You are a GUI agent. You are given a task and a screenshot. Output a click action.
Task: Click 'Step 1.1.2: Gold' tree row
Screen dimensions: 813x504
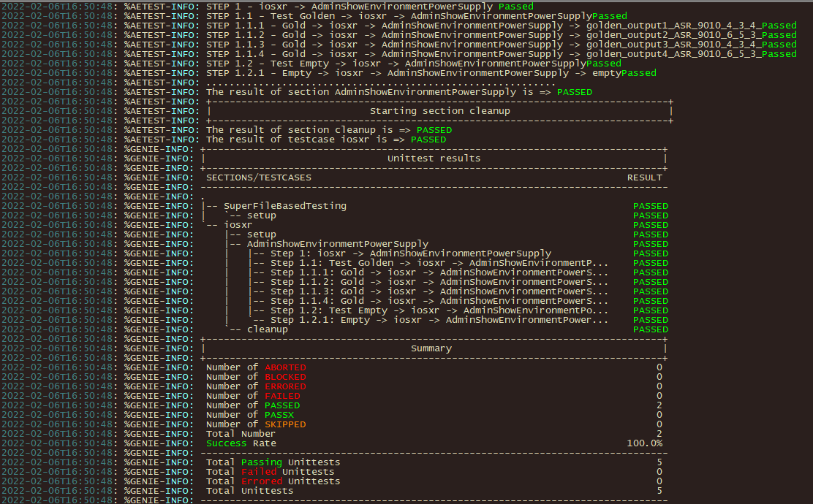439,282
